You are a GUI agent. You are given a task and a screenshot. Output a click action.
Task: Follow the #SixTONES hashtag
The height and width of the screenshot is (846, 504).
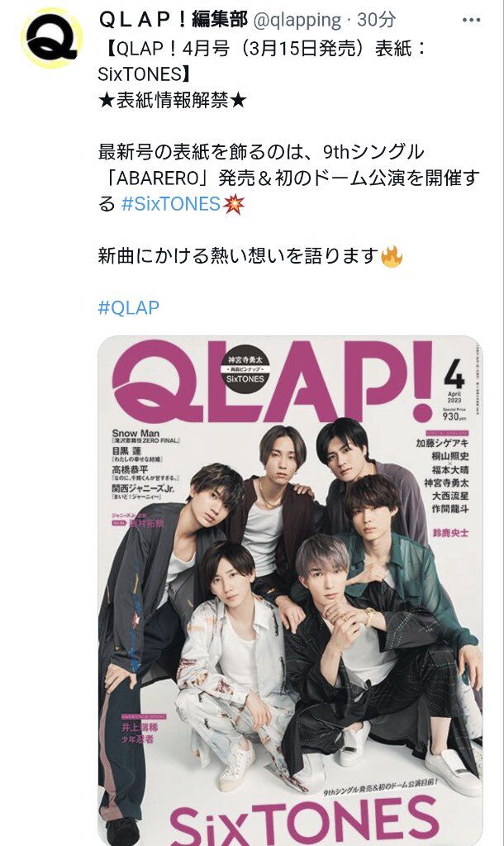click(x=170, y=204)
